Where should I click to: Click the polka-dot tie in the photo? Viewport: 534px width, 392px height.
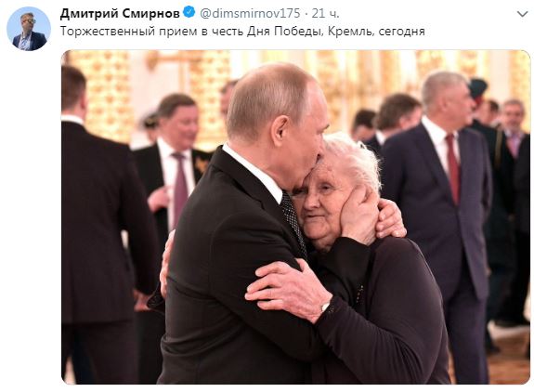click(293, 221)
